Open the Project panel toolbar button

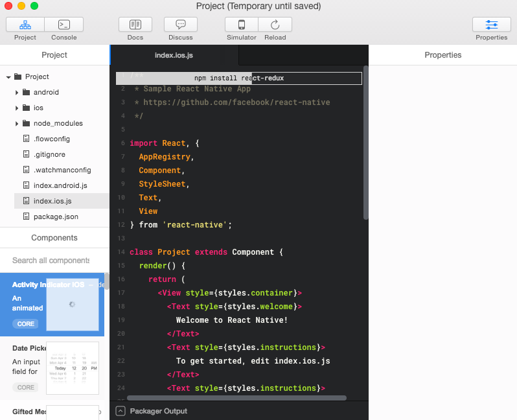(x=25, y=25)
